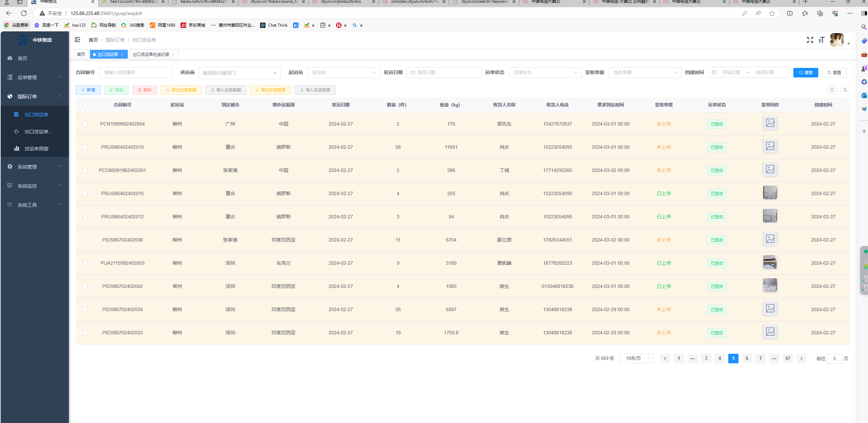Toggle fullscreen mode icon in header
The image size is (868, 423).
click(810, 40)
